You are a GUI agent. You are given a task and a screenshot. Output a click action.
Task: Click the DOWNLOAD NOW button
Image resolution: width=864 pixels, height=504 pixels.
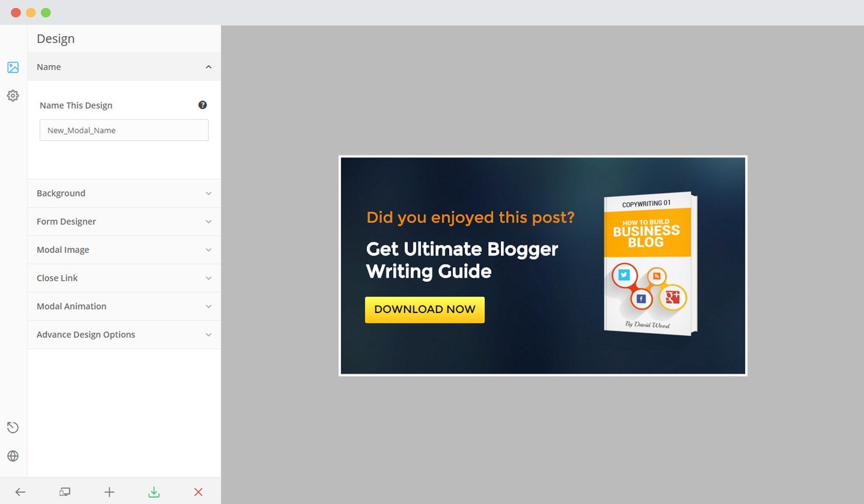425,310
